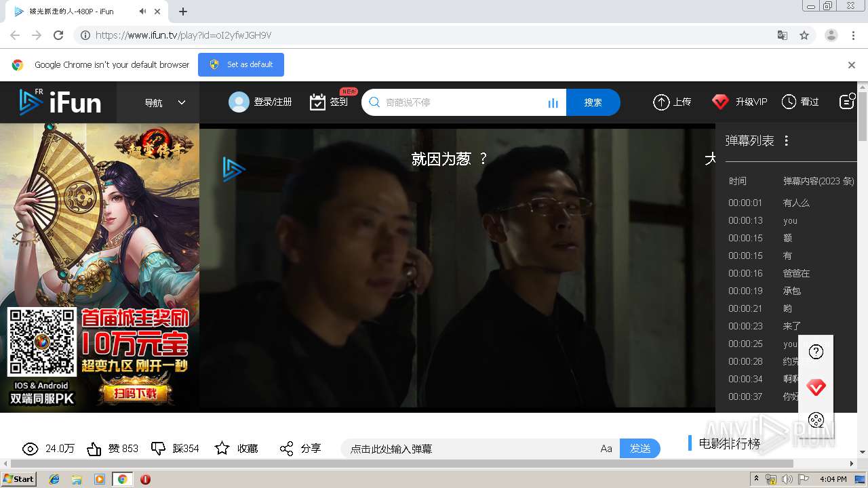Click the help question mark icon

coord(816,352)
